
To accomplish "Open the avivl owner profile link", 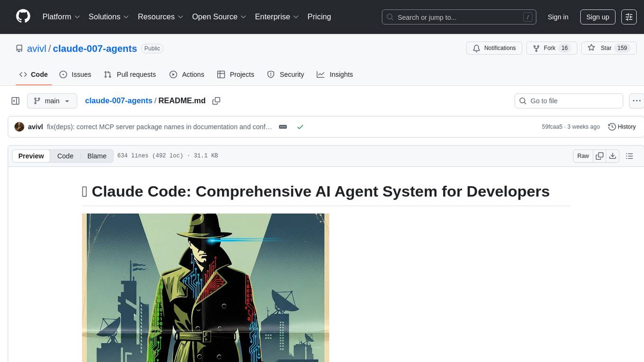I will pos(37,48).
